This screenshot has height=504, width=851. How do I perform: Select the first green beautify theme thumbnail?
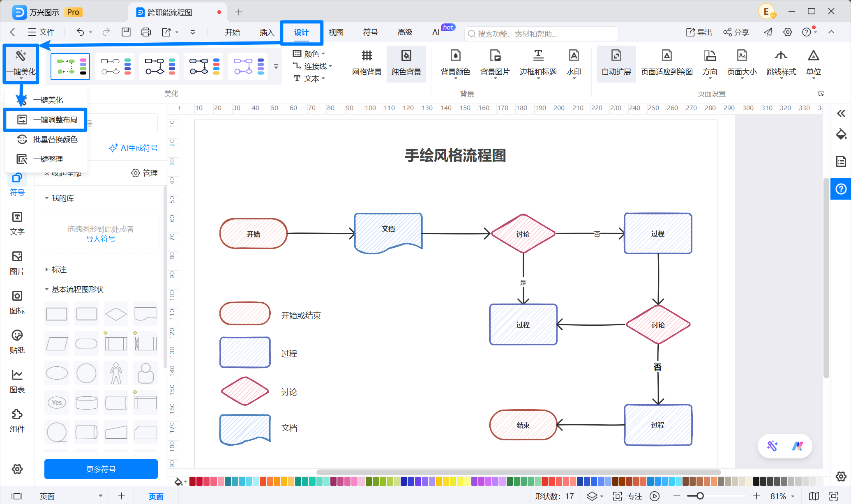point(70,66)
